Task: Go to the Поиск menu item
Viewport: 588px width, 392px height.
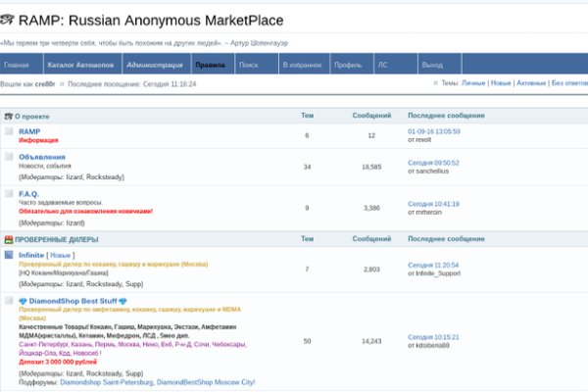Action: [x=249, y=65]
